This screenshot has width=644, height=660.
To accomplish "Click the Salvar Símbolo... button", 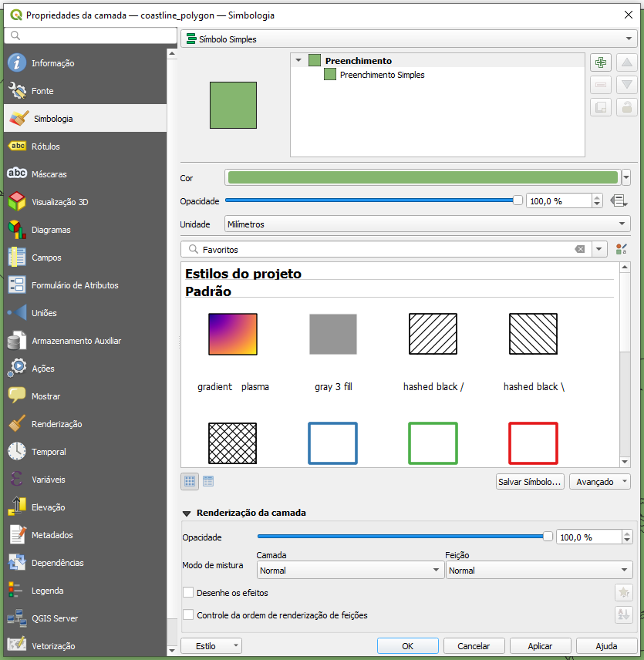I will pyautogui.click(x=530, y=482).
